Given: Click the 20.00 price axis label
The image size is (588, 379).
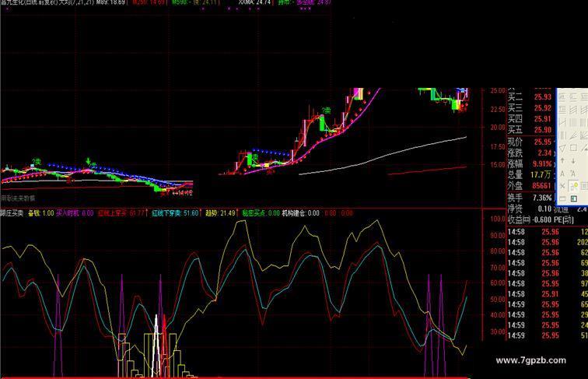Looking at the screenshot, I should 498,127.
